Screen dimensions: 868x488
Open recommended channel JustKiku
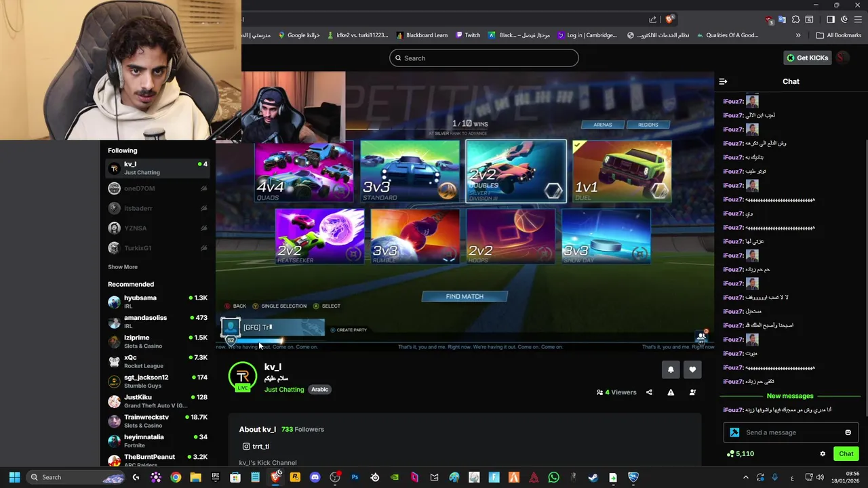pos(157,401)
